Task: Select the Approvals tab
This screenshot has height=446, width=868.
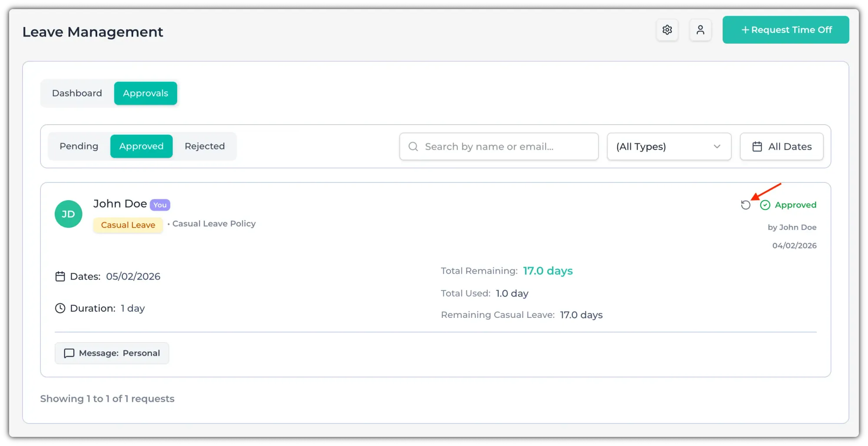Action: point(145,93)
